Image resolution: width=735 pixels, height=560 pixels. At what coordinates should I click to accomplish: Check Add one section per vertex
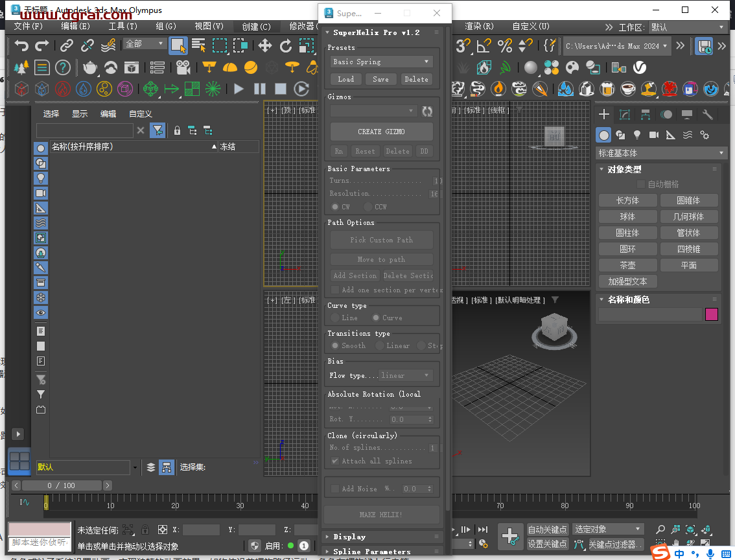(334, 290)
